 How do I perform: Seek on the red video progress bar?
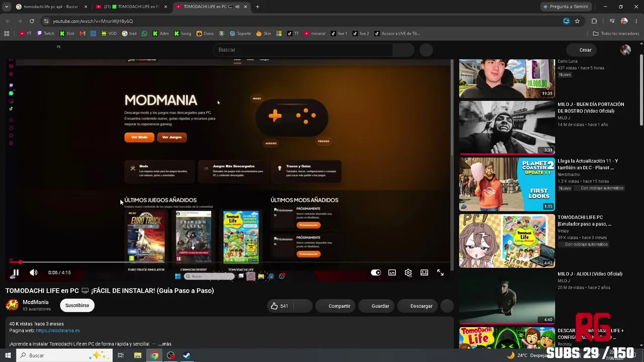point(229,262)
